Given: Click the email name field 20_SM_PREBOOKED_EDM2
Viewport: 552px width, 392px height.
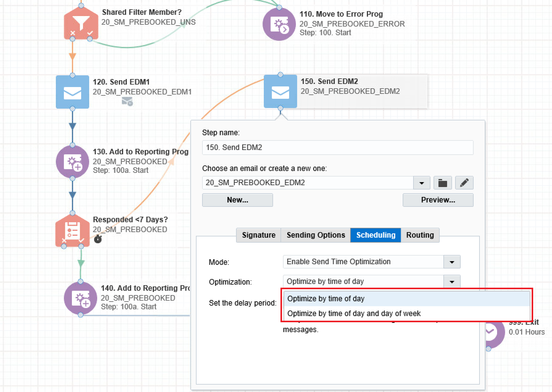Looking at the screenshot, I should click(308, 183).
